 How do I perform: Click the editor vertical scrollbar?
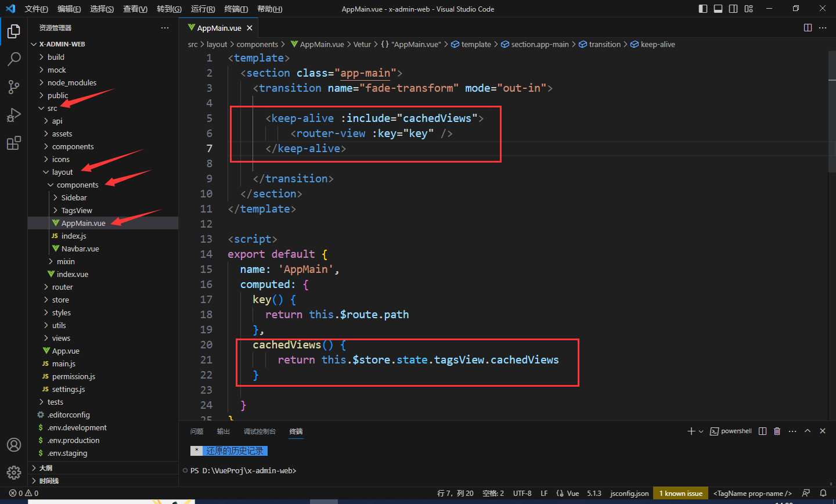click(832, 110)
